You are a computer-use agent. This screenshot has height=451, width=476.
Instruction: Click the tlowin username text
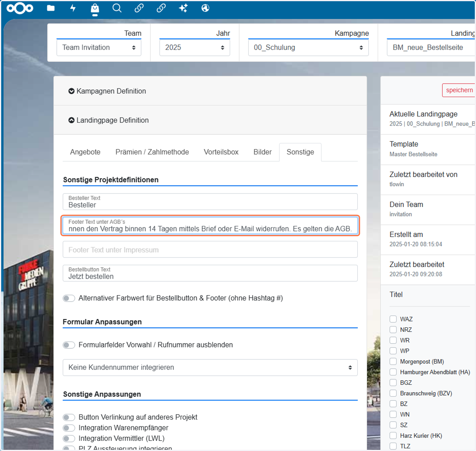[397, 184]
